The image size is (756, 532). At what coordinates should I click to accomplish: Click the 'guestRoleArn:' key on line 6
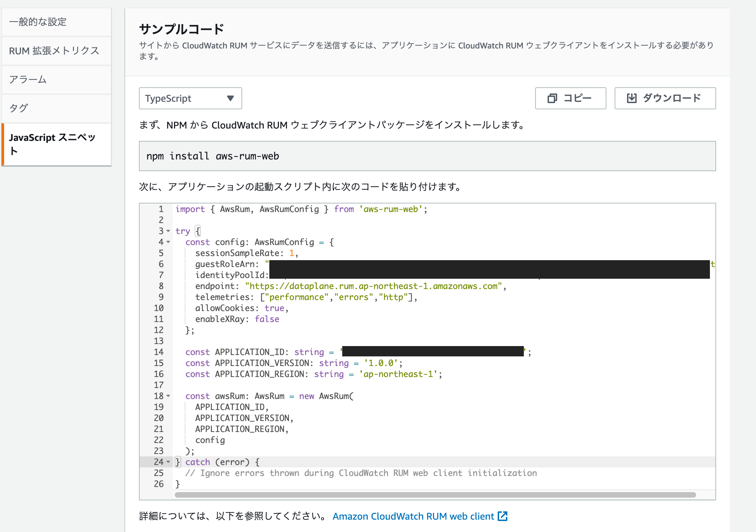(227, 264)
